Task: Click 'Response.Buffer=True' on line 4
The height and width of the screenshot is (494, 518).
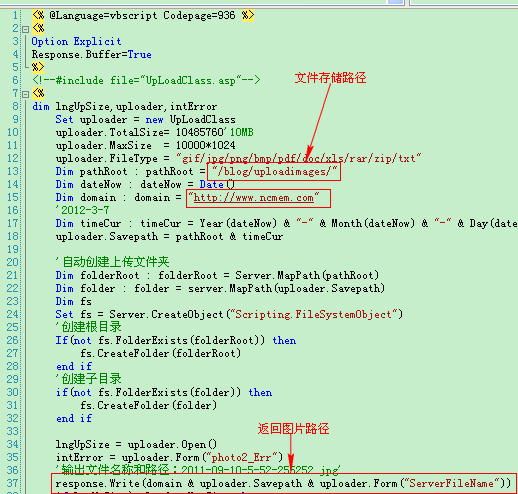Action: pyautogui.click(x=92, y=55)
